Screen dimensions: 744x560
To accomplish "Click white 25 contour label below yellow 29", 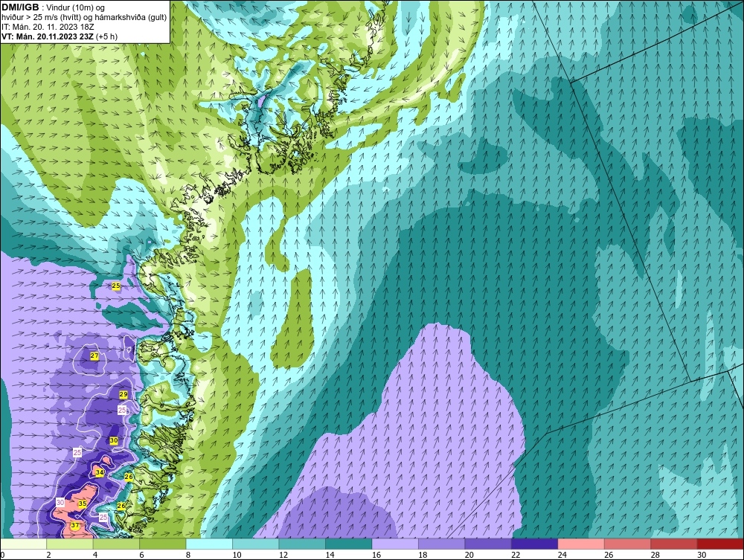I will point(123,411).
